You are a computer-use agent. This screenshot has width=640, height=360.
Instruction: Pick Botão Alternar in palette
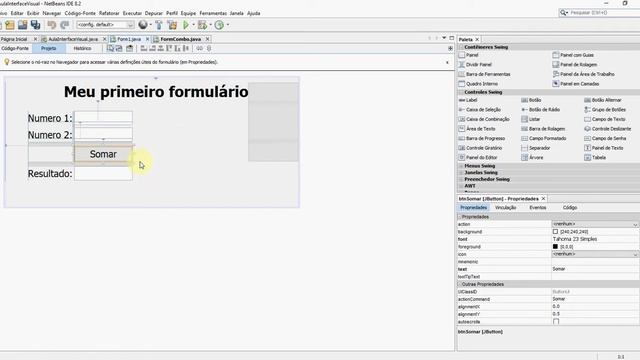pos(603,100)
